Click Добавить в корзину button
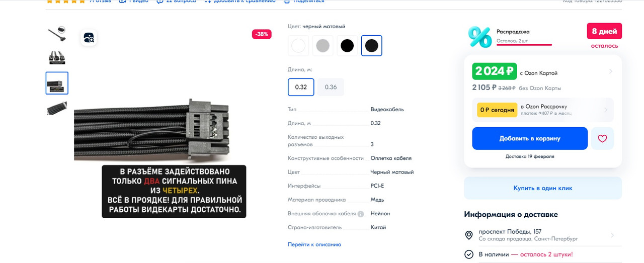644x263 pixels. 530,138
